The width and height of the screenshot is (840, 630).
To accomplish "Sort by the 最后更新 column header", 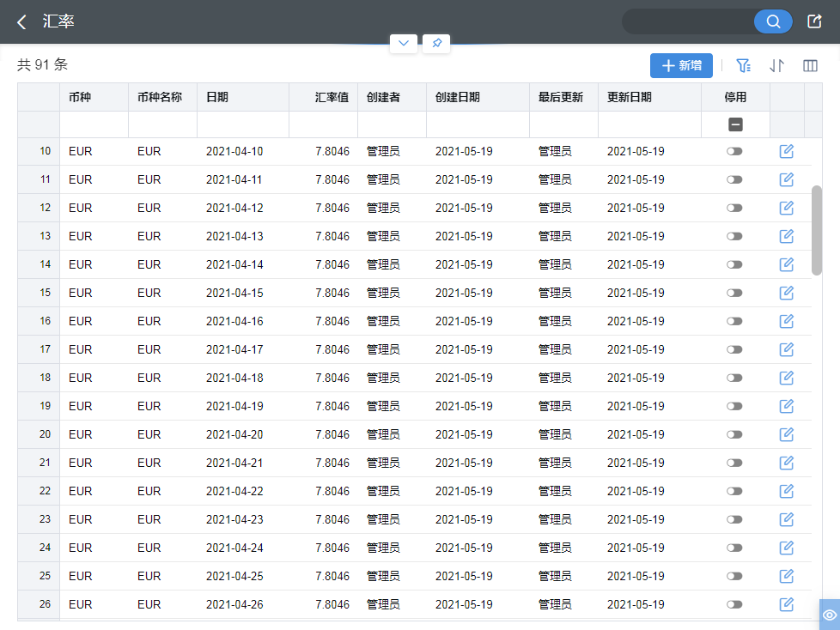I will pyautogui.click(x=564, y=97).
